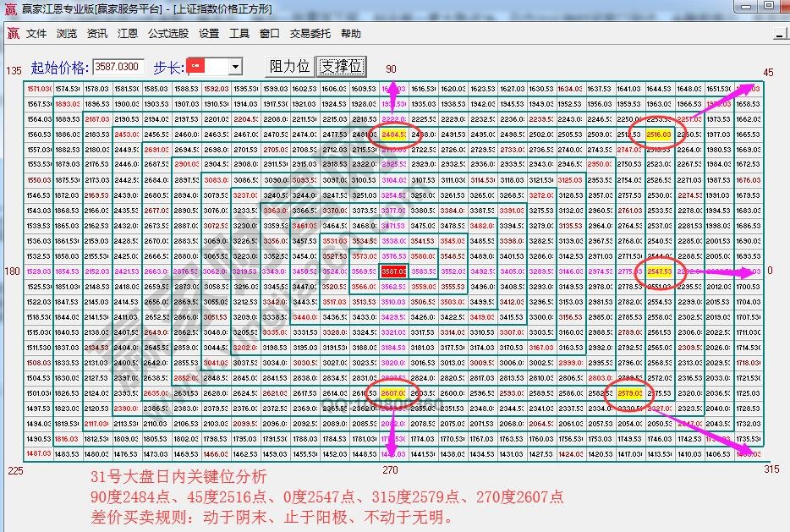Open the 设置 menu
790x532 pixels.
coord(211,34)
